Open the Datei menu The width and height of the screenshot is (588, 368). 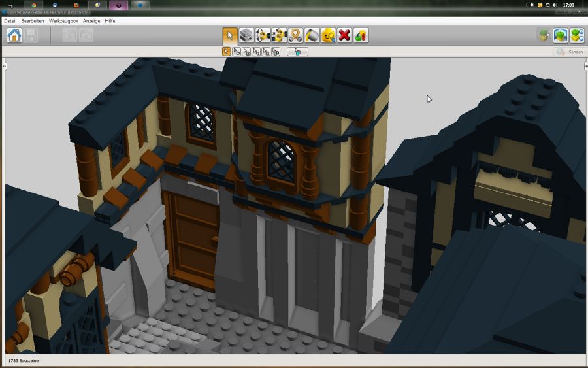[x=10, y=21]
